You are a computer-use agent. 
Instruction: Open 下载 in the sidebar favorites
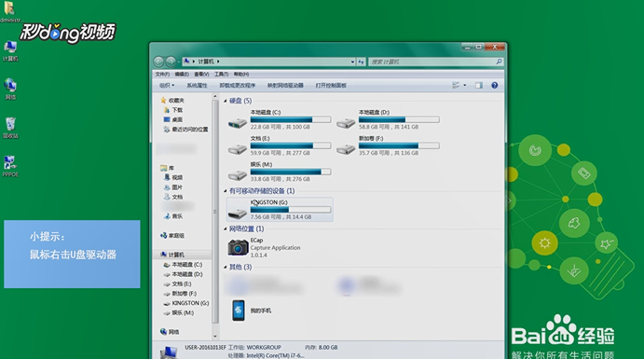173,110
